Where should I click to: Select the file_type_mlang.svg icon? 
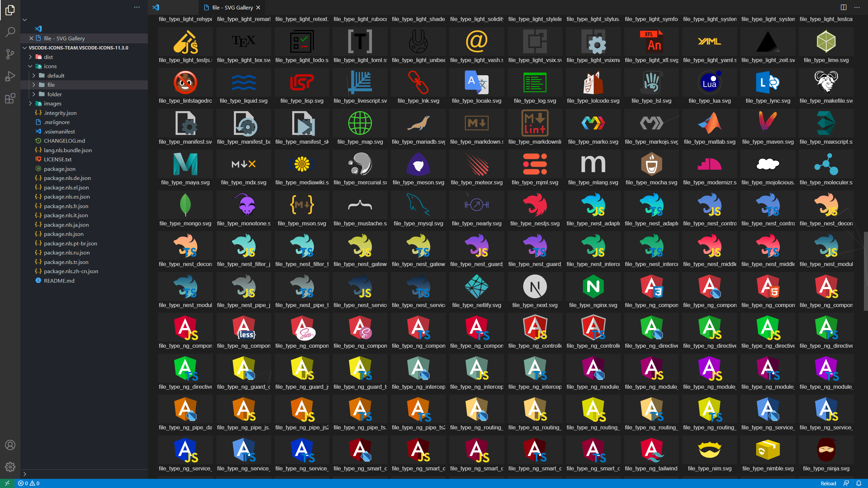tap(593, 164)
